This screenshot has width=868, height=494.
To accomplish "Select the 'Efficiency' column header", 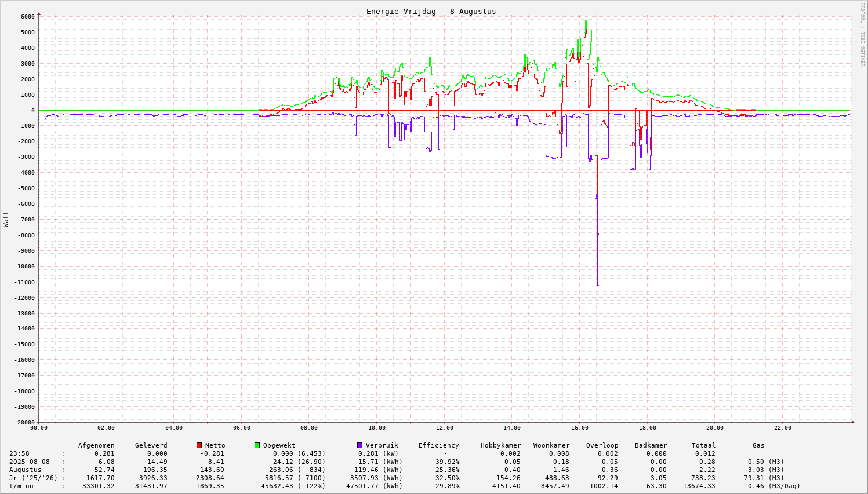I will point(438,445).
